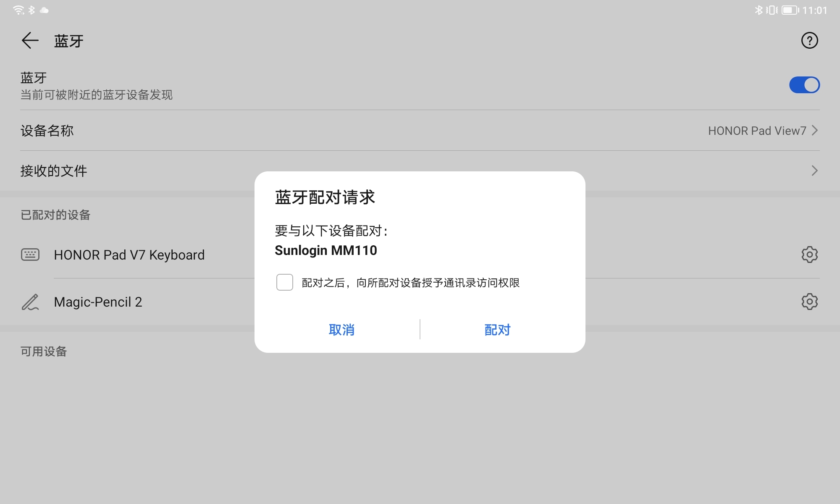This screenshot has width=840, height=504.
Task: Check the contacts access permission checkbox
Action: (284, 282)
